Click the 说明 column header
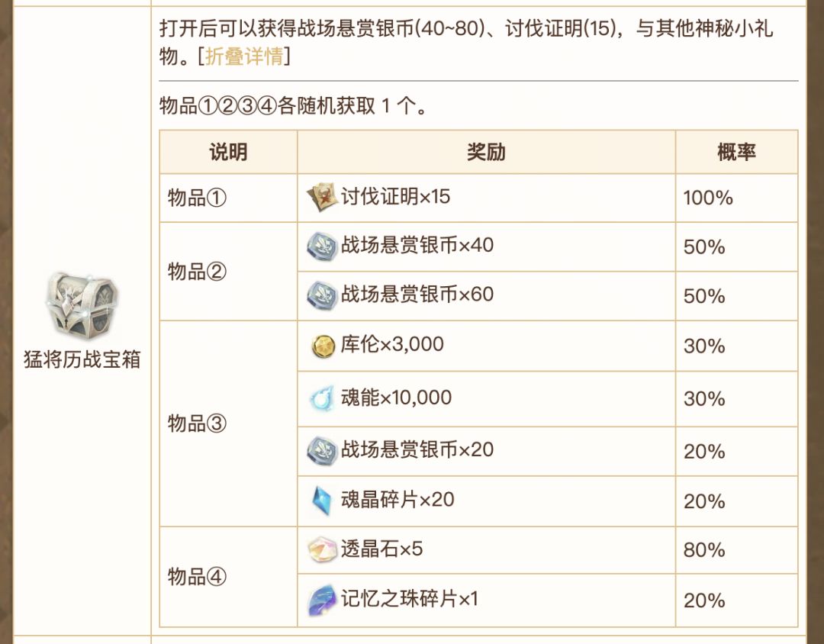Viewport: 824px width, 644px height. pyautogui.click(x=228, y=152)
